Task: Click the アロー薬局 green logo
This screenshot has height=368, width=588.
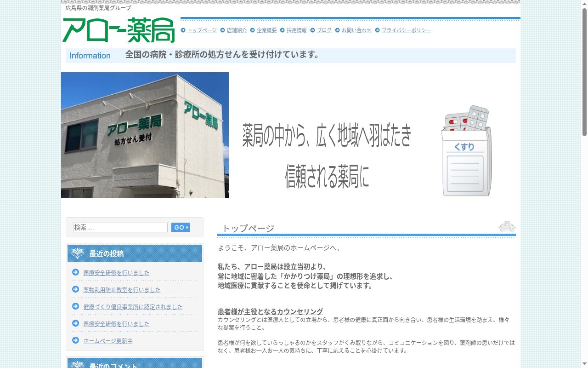Action: [x=119, y=30]
